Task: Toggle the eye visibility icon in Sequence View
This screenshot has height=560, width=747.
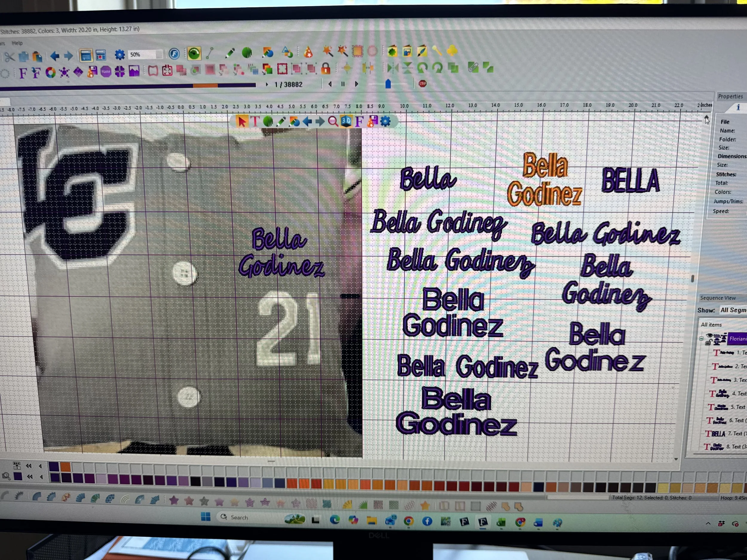Action: click(709, 335)
